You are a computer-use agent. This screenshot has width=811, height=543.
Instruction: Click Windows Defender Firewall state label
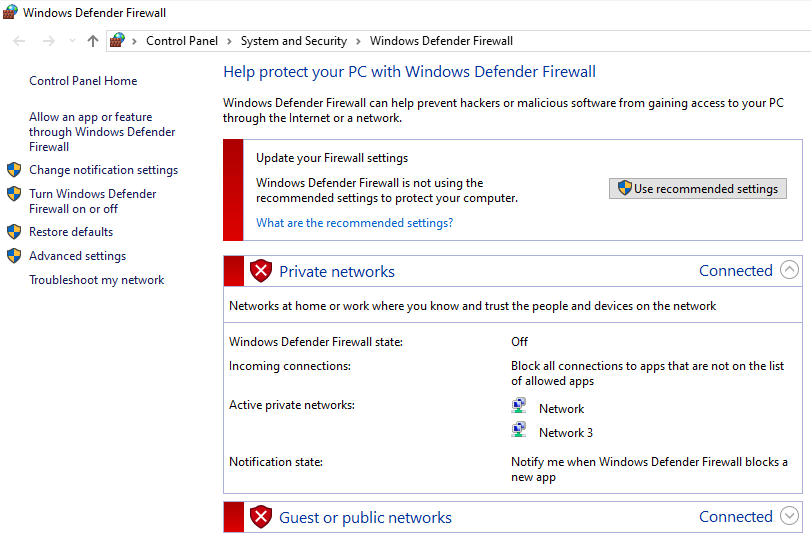316,342
